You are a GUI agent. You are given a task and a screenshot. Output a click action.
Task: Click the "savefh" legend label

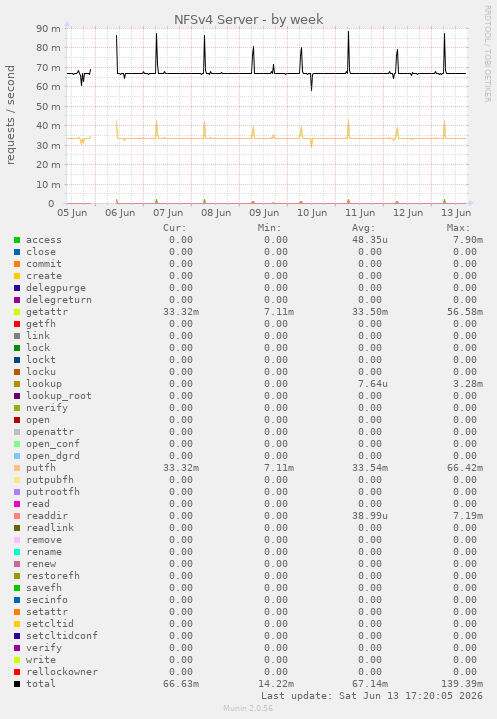click(44, 588)
